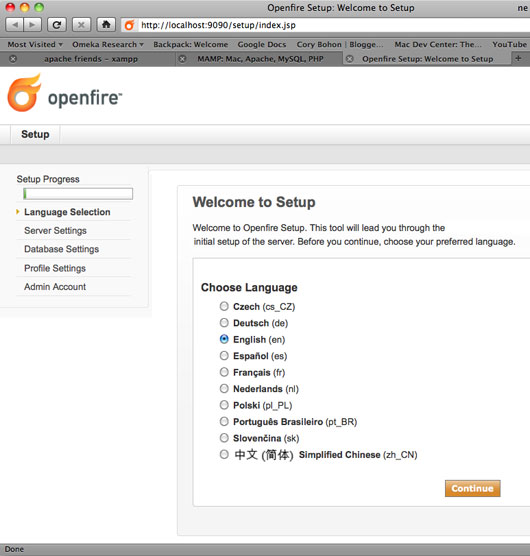Viewport: 530px width, 556px height.
Task: Select Language Selection step in sidebar
Action: [x=67, y=212]
